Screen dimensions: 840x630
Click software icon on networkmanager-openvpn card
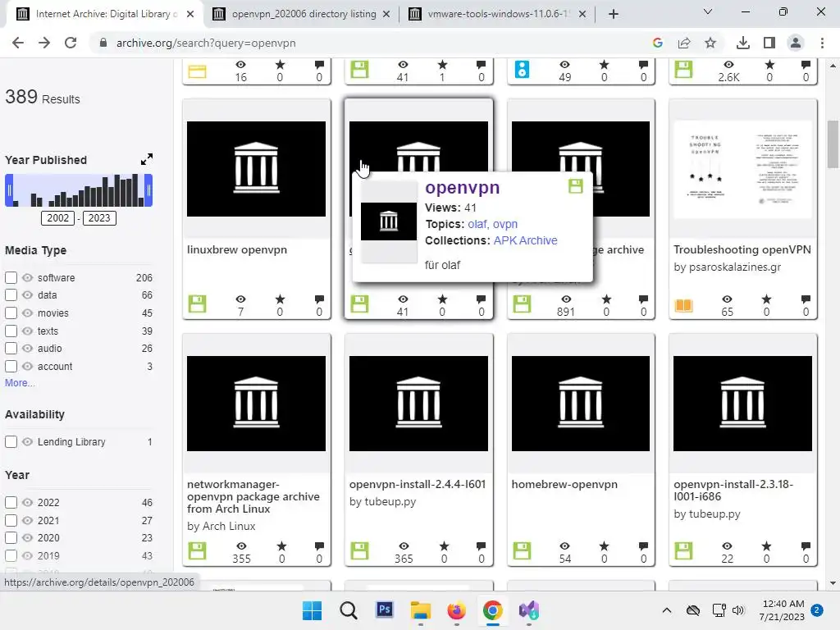click(197, 550)
